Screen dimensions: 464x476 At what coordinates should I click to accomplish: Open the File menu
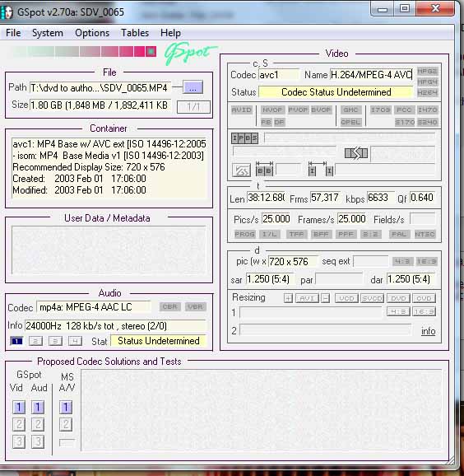coord(13,33)
